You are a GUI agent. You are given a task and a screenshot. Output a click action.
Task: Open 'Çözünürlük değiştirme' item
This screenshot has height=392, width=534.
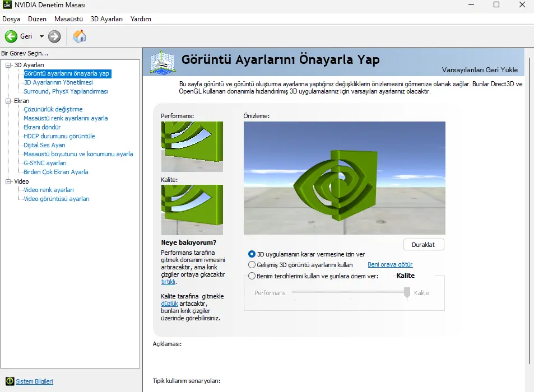53,109
